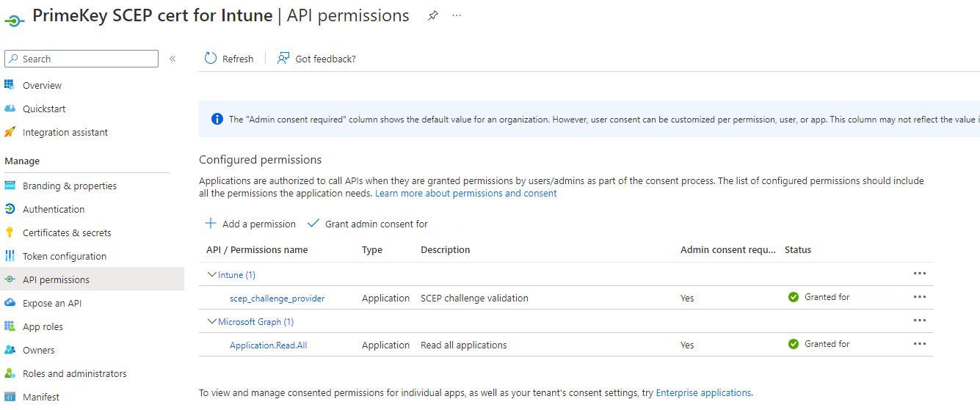Open Learn more about permissions and consent
This screenshot has height=410, width=980.
465,194
